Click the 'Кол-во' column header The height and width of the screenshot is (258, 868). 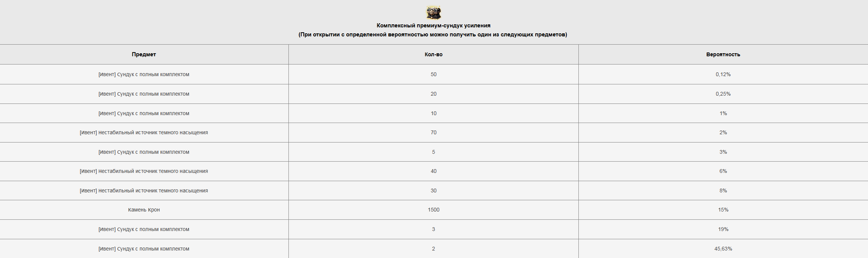pyautogui.click(x=433, y=54)
